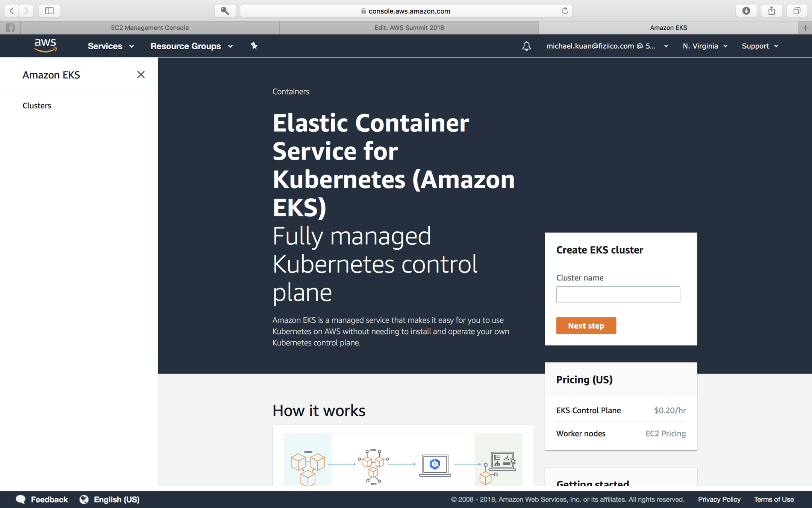Image resolution: width=812 pixels, height=508 pixels.
Task: Open Clusters in the sidebar
Action: click(x=37, y=105)
